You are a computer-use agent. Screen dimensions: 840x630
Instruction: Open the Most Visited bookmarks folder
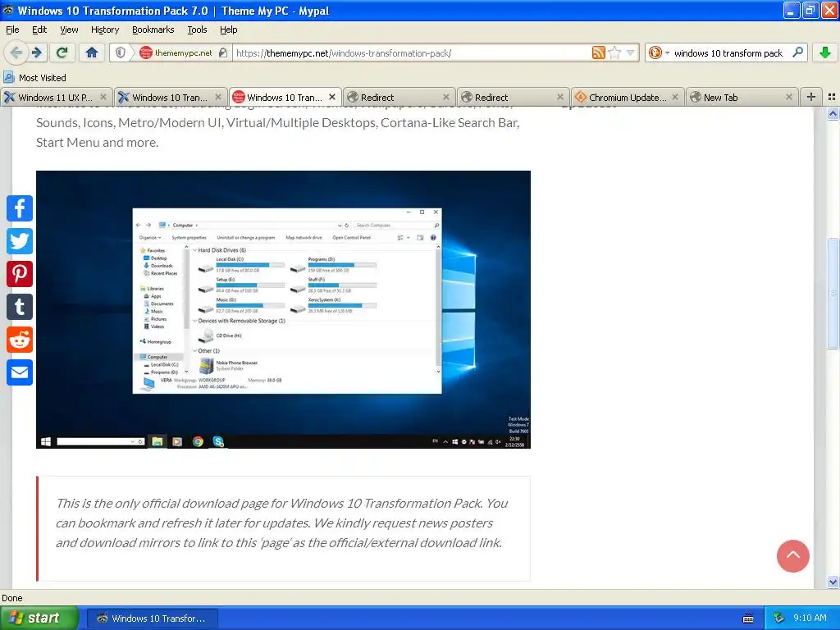[34, 78]
